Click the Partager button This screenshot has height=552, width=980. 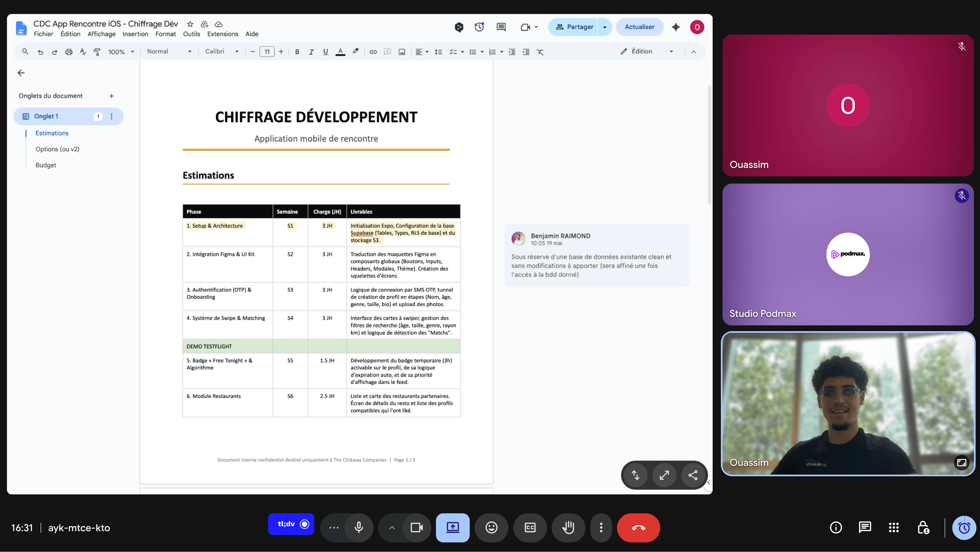click(x=574, y=27)
